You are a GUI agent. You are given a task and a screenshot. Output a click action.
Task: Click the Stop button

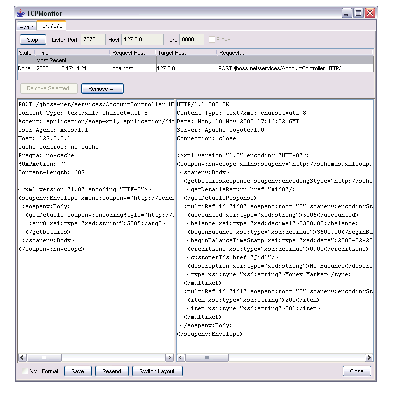click(33, 40)
